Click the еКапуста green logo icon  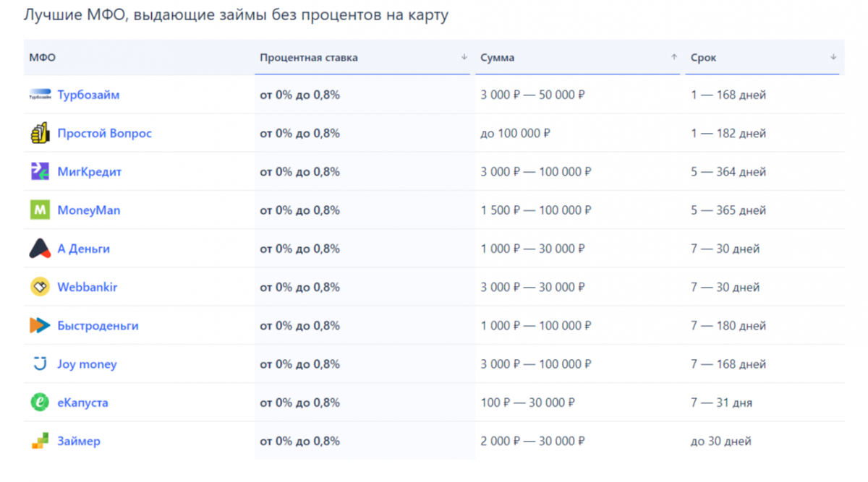[40, 403]
